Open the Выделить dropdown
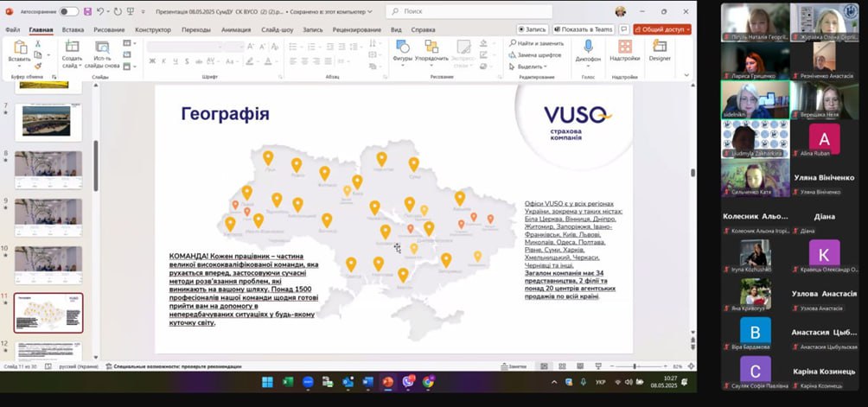 [528, 67]
